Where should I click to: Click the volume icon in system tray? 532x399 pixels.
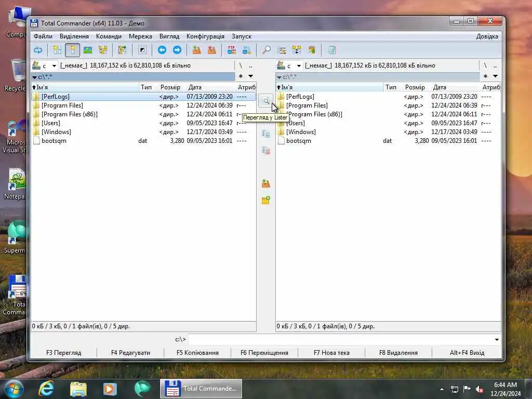point(480,389)
